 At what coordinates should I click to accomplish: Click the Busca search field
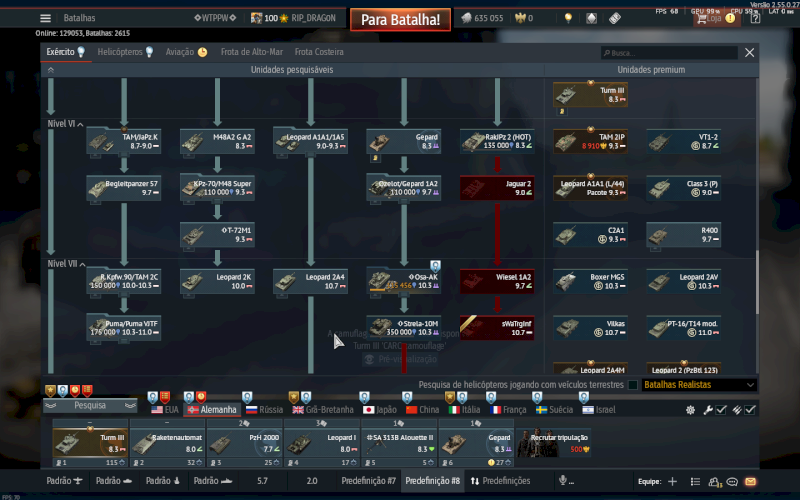(669, 53)
